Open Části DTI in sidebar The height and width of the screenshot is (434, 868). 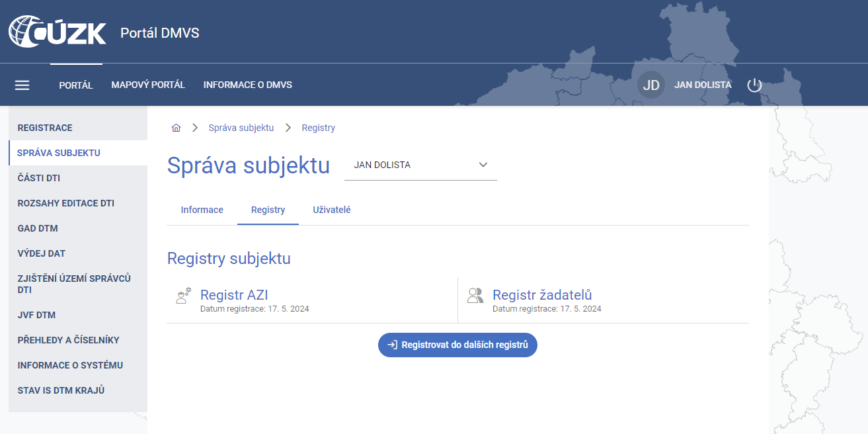coord(39,178)
